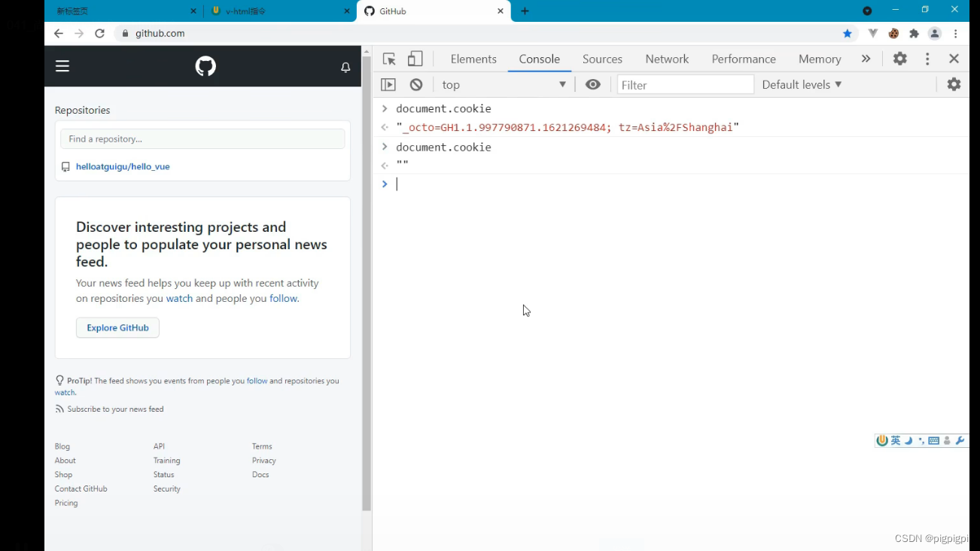Click the console prompt input line
The width and height of the screenshot is (980, 551).
point(677,184)
